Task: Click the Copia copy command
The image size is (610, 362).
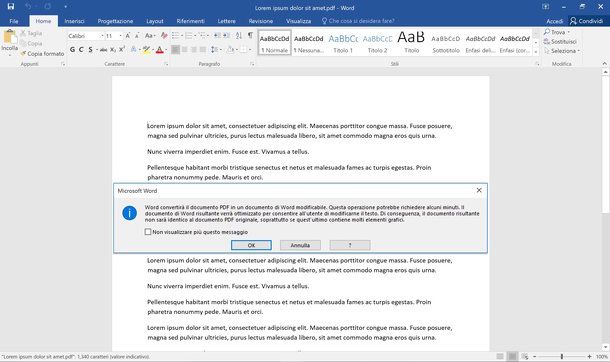Action: [31, 44]
